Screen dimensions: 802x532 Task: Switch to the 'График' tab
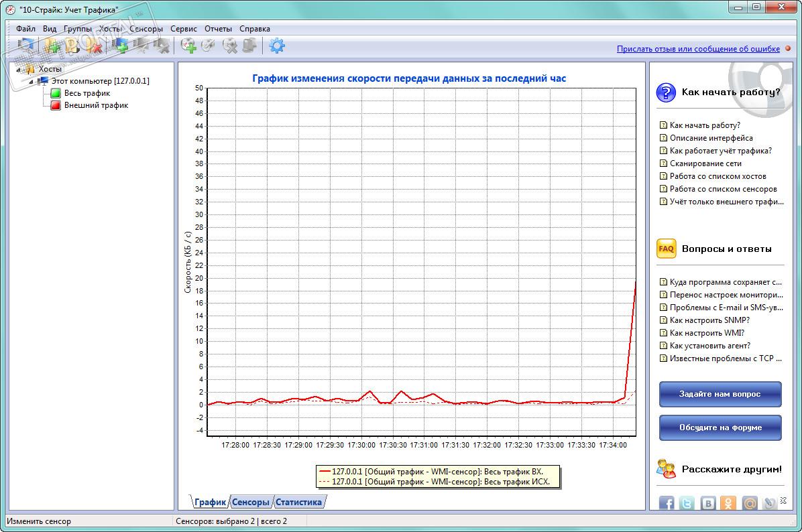pos(210,502)
